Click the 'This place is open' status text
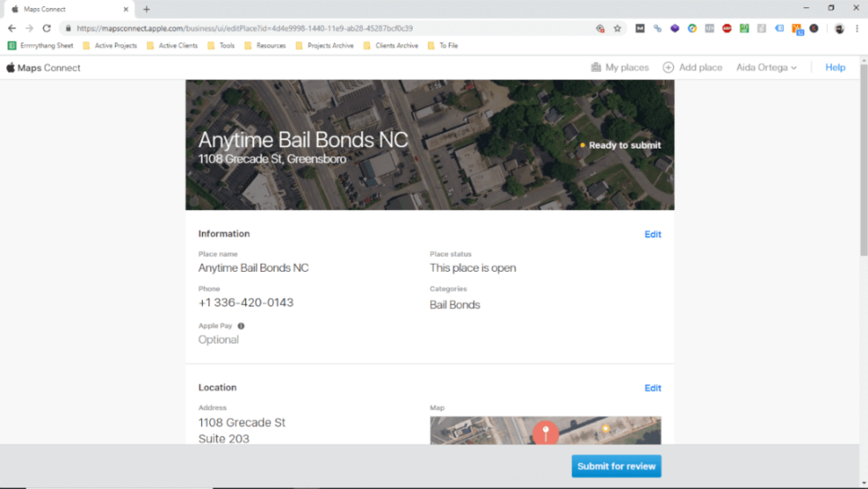The height and width of the screenshot is (489, 868). tap(473, 268)
